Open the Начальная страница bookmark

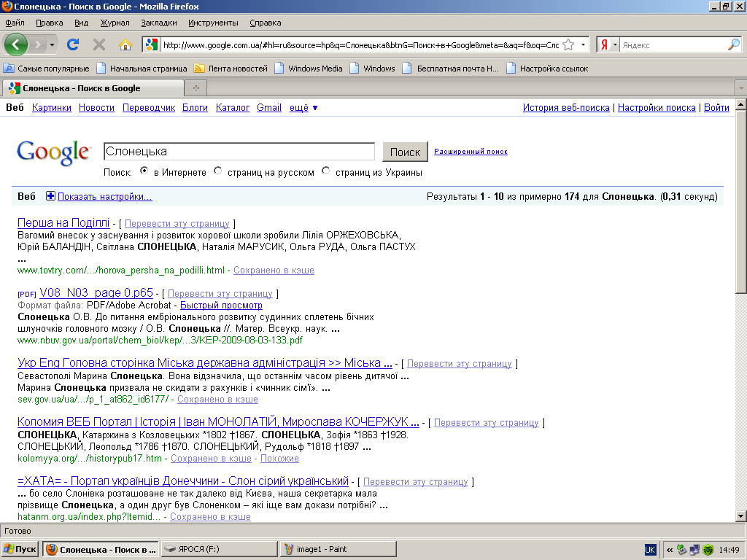(142, 68)
